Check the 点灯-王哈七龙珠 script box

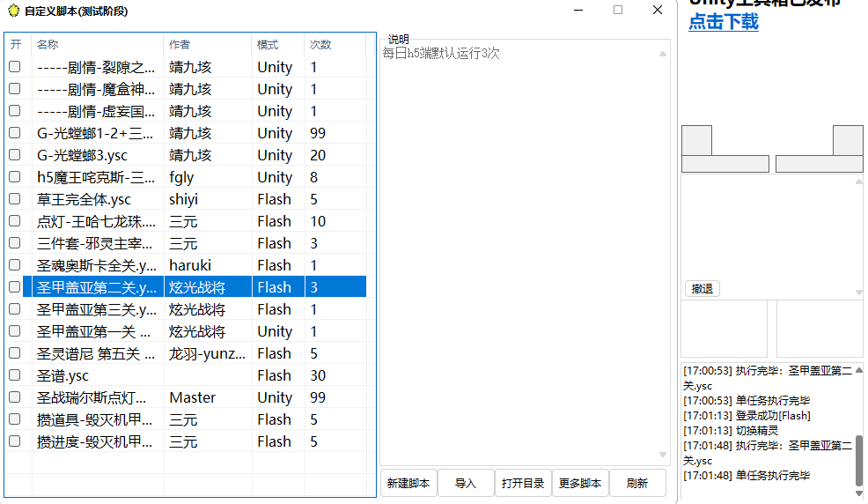tap(15, 221)
